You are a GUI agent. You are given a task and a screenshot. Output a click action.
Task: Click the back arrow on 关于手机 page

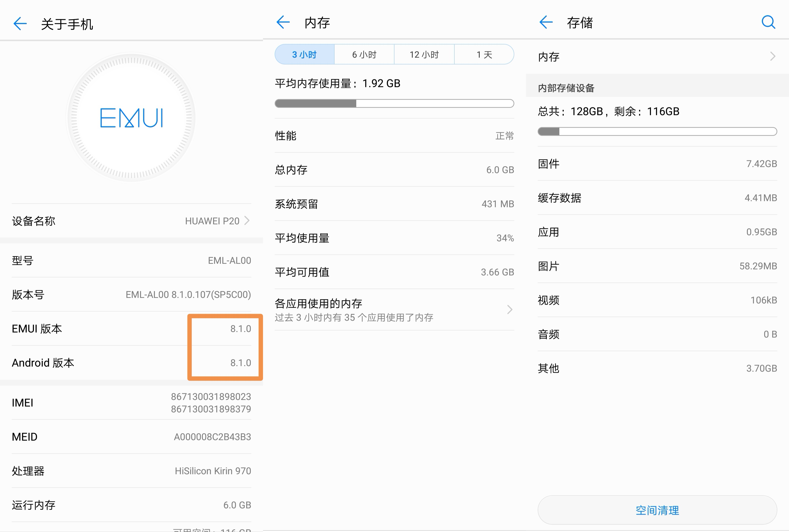click(x=20, y=24)
